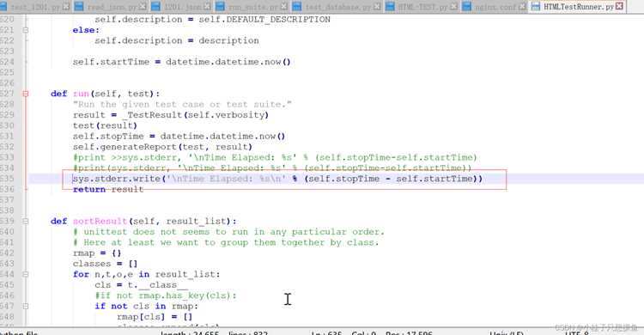This screenshot has height=335, width=644.
Task: Click the 'def sortResult(self, result_list):' line
Action: [x=143, y=221]
